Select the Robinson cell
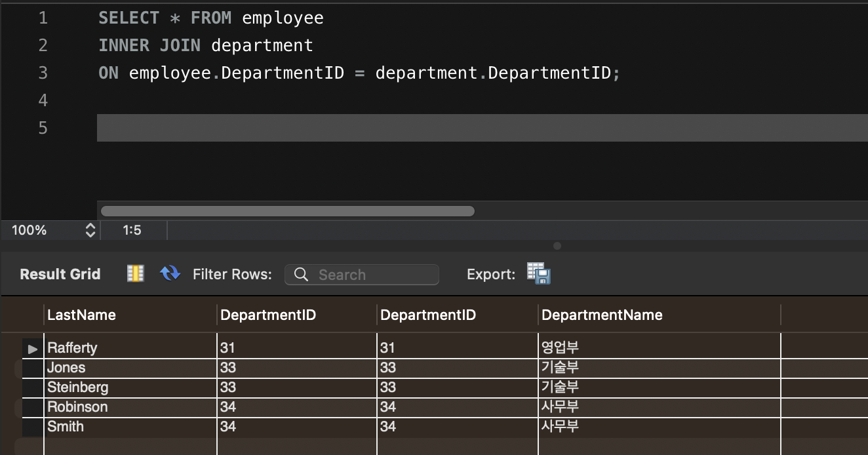The height and width of the screenshot is (455, 868). [x=130, y=407]
